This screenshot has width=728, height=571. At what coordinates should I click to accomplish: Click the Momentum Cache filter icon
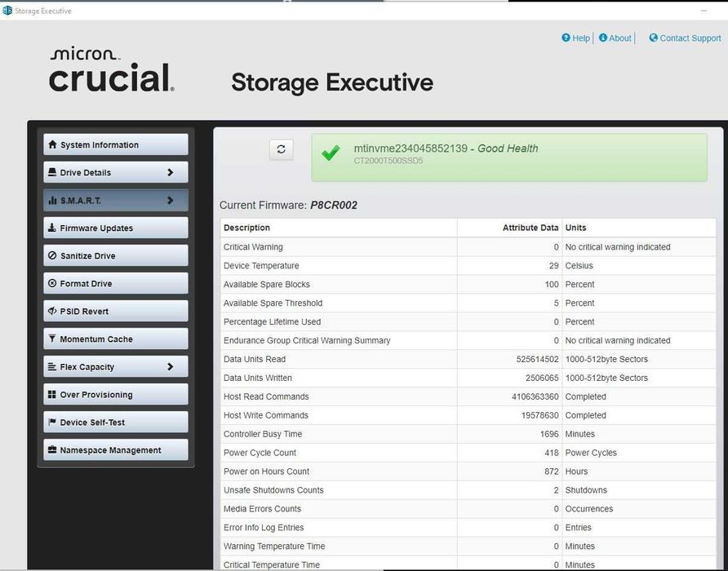[x=52, y=339]
